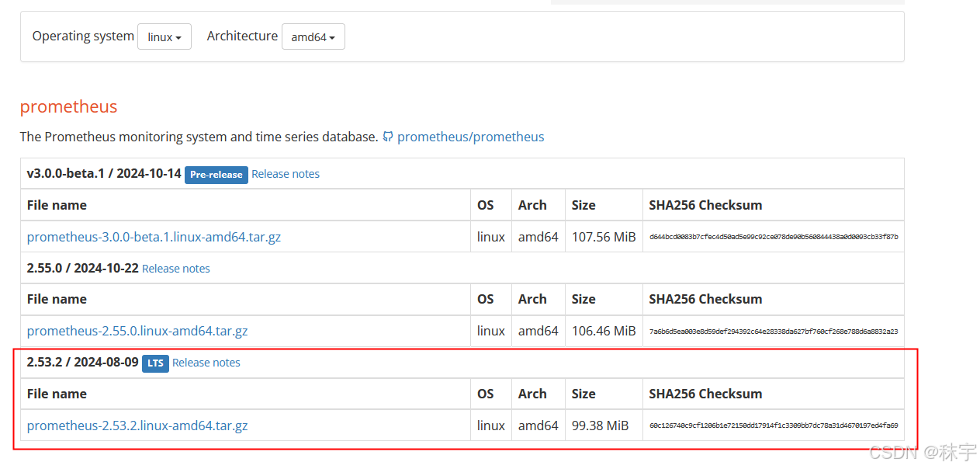Click the linux OS cell in the 3.0.0-beta.1 row

[x=491, y=237]
